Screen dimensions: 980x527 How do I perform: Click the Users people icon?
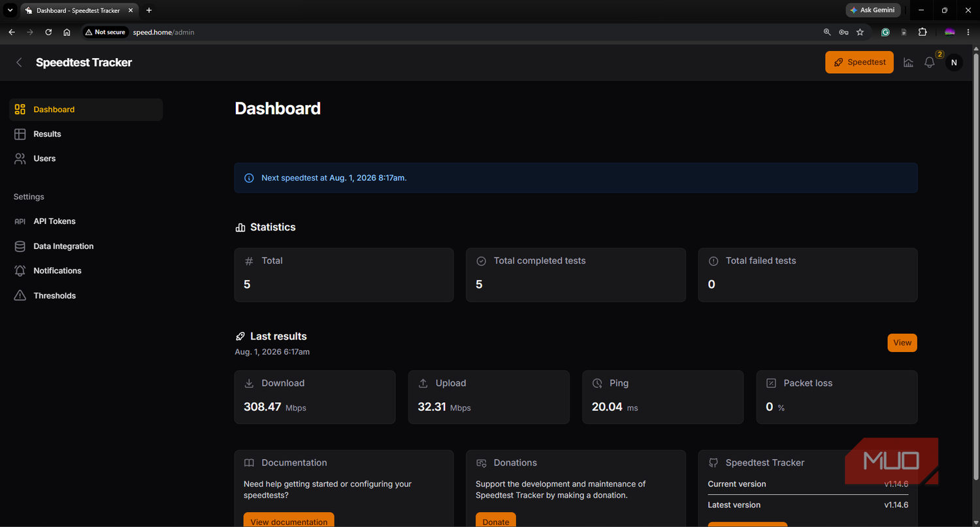(x=20, y=159)
